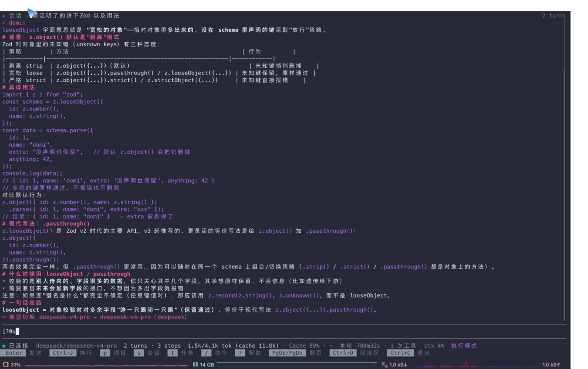Image resolution: width=588 pixels, height=369 pixels.
Task: Click the green connection status dot
Action: pyautogui.click(x=4, y=346)
